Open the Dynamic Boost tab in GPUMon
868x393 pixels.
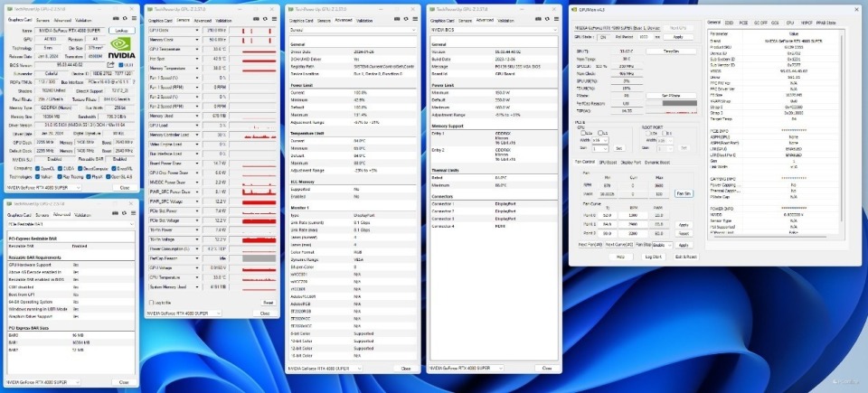(x=656, y=163)
